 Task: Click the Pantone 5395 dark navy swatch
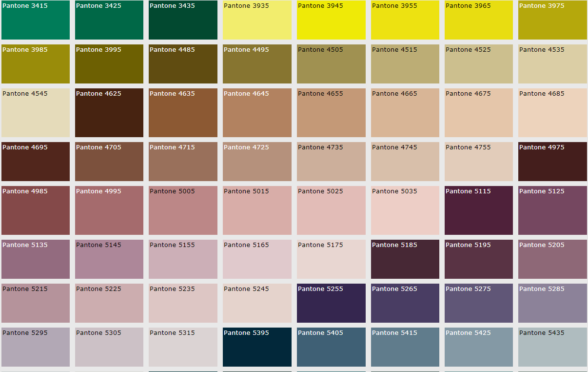257,347
